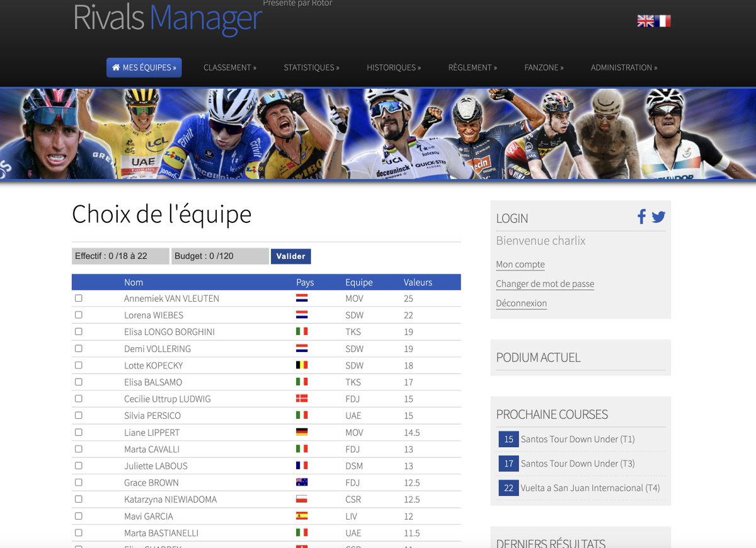Viewport: 756px width, 548px height.
Task: Tick the checkbox for Grace BROWN
Action: coord(79,482)
